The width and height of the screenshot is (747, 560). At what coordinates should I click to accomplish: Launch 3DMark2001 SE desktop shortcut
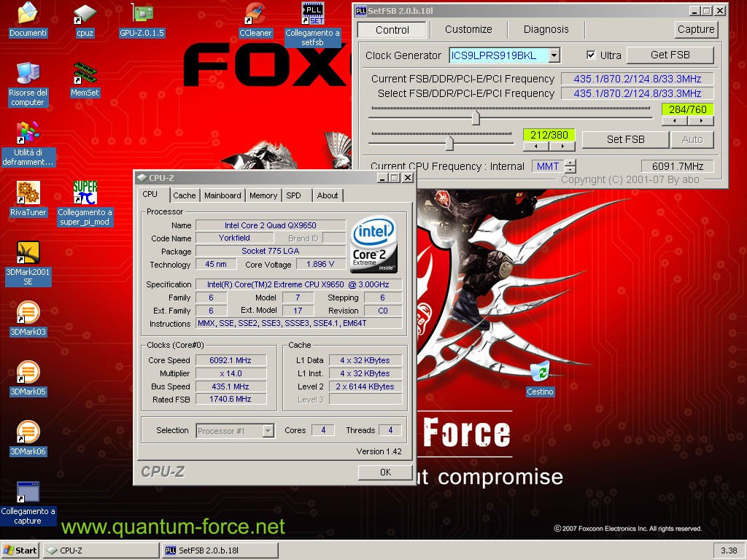click(x=28, y=253)
